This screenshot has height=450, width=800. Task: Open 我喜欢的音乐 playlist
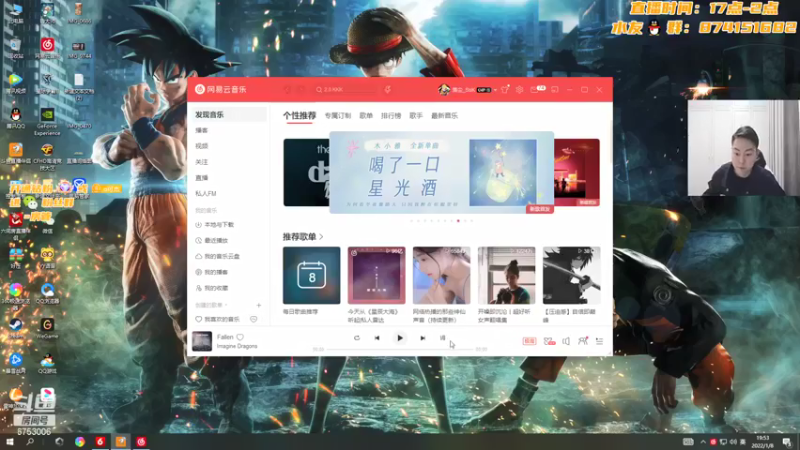point(218,319)
